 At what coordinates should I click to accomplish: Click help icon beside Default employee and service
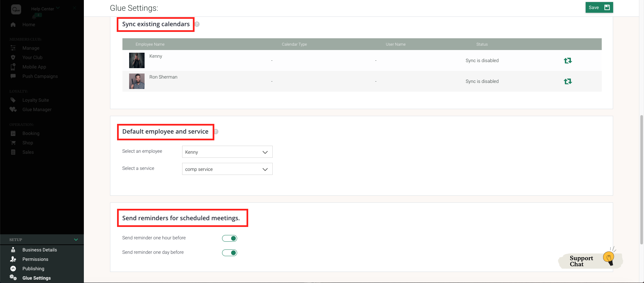[x=216, y=132]
